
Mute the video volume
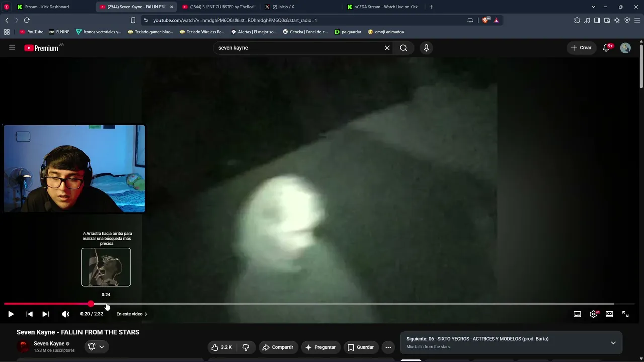coord(65,314)
